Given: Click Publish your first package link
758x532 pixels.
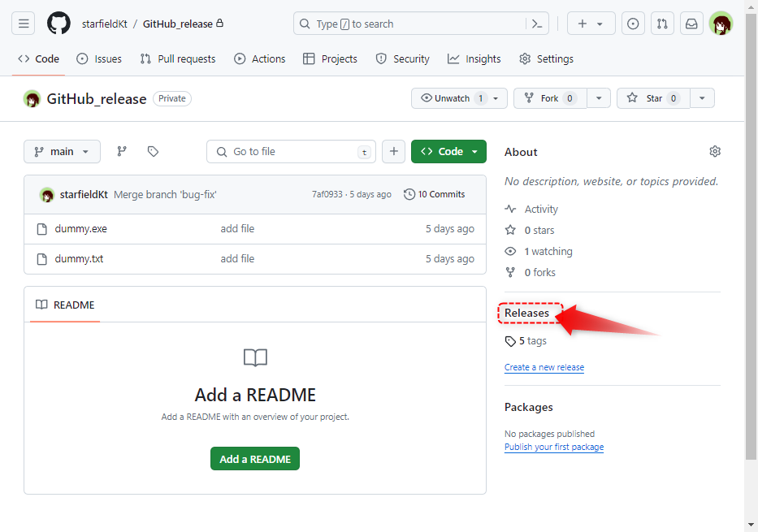Looking at the screenshot, I should [x=554, y=447].
